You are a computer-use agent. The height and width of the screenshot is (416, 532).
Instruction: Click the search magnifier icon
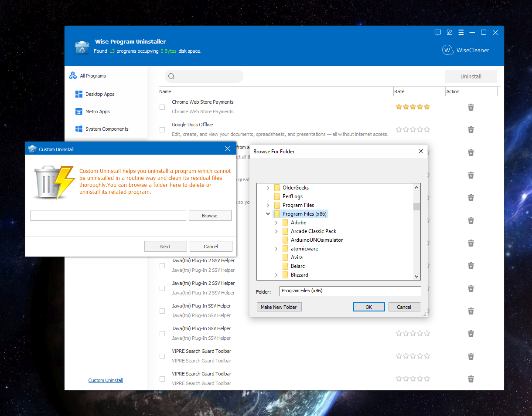coord(171,76)
